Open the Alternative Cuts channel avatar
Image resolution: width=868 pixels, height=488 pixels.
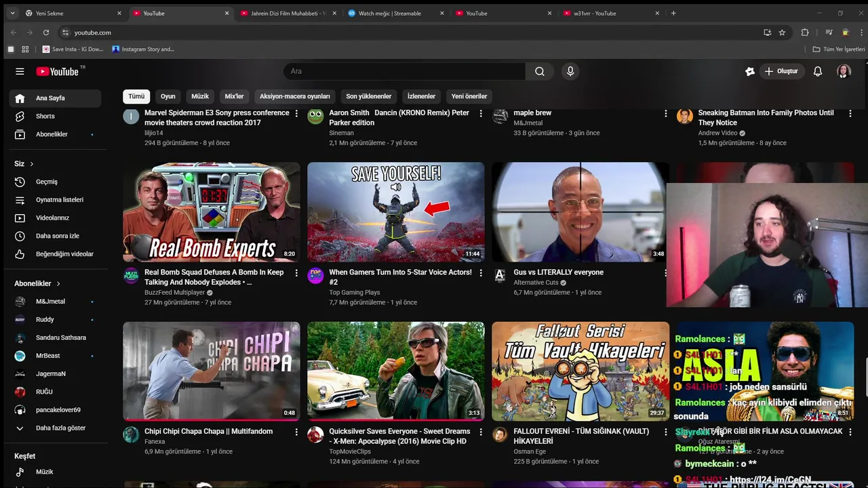500,275
